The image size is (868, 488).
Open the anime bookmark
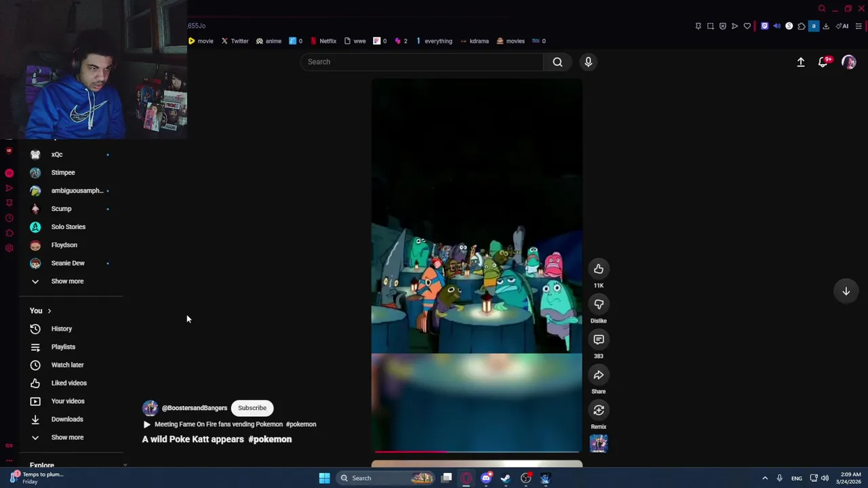pyautogui.click(x=269, y=41)
